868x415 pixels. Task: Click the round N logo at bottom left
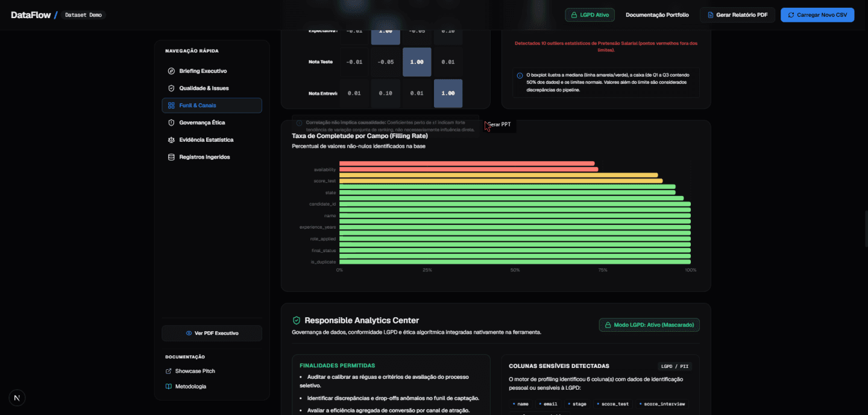tap(17, 398)
